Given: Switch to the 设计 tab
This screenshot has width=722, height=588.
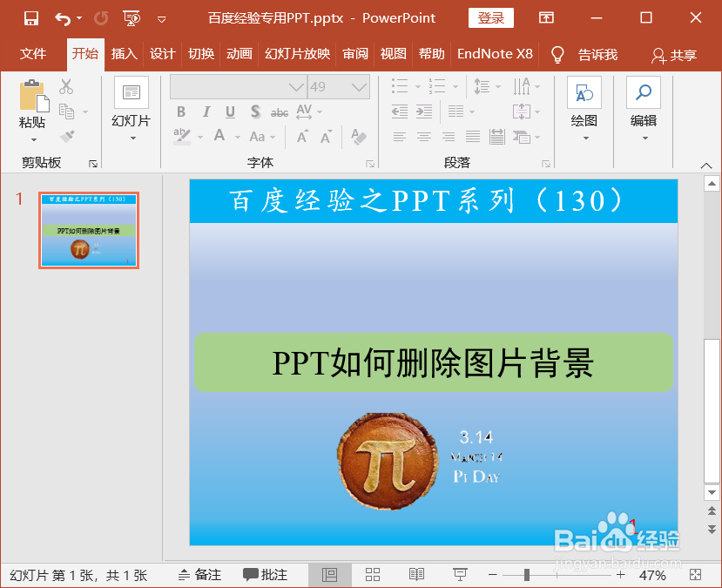Looking at the screenshot, I should pyautogui.click(x=163, y=54).
